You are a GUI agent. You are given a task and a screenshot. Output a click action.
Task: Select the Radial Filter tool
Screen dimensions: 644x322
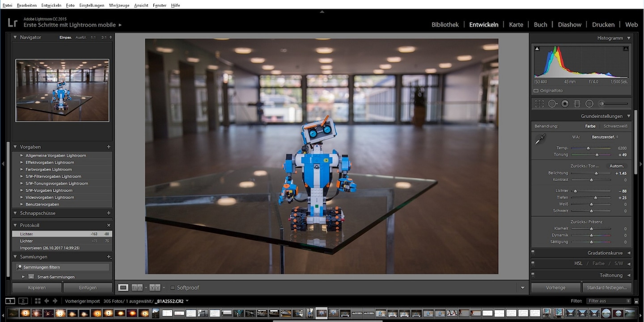pos(589,103)
